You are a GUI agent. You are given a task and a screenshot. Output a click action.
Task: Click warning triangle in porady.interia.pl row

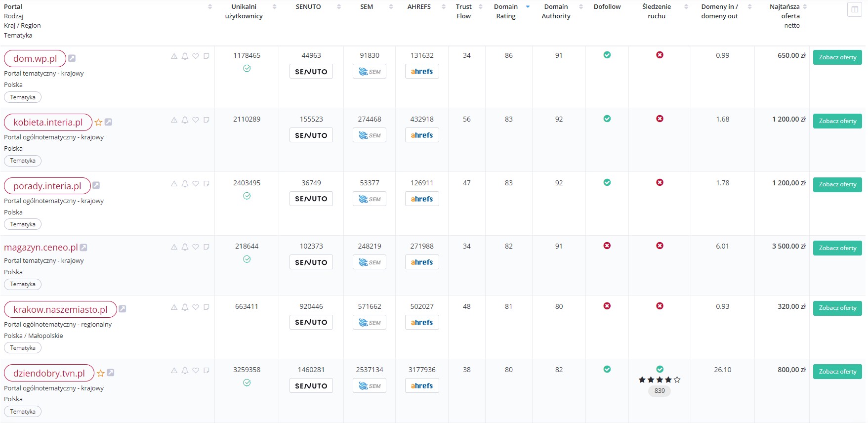[174, 184]
